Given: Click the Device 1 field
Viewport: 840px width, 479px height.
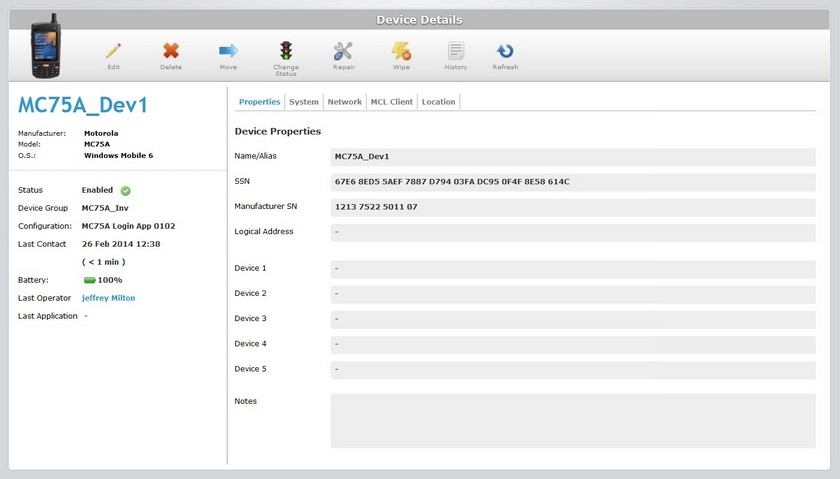Looking at the screenshot, I should point(573,269).
